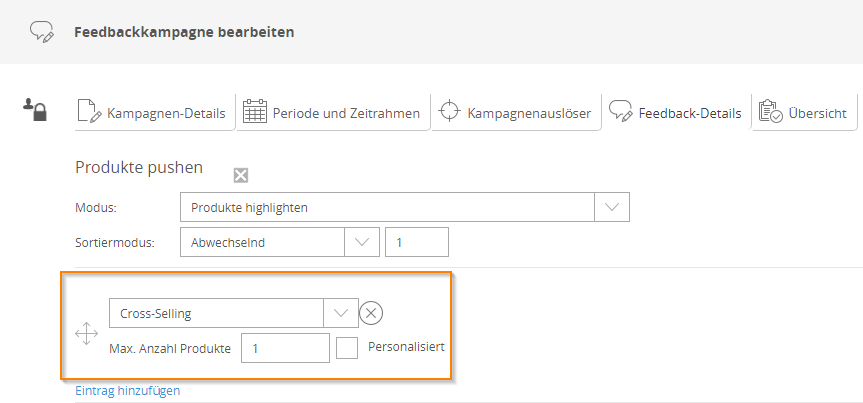The height and width of the screenshot is (403, 863).
Task: Open the Sortiermodus Abwechselnd dropdown
Action: coord(280,242)
